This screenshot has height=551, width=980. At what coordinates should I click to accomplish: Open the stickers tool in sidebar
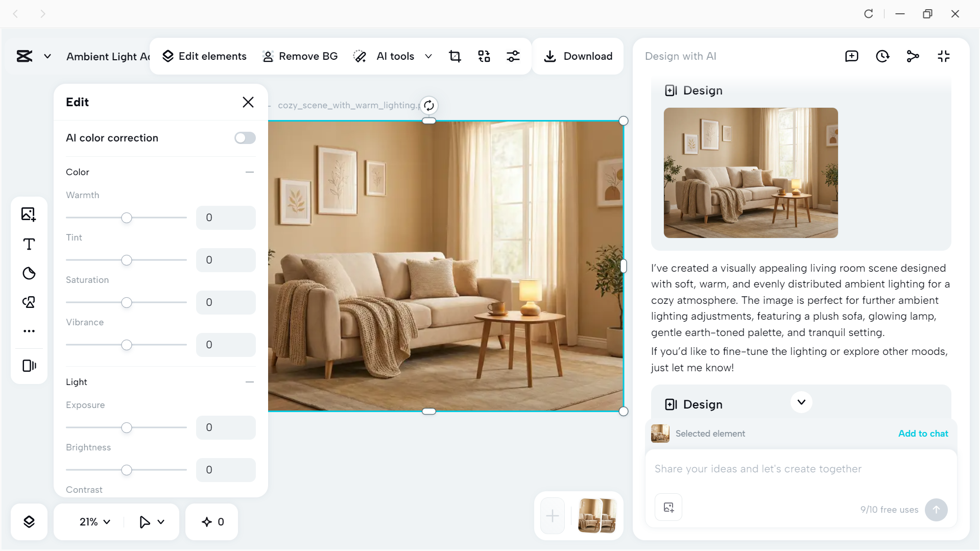point(29,274)
